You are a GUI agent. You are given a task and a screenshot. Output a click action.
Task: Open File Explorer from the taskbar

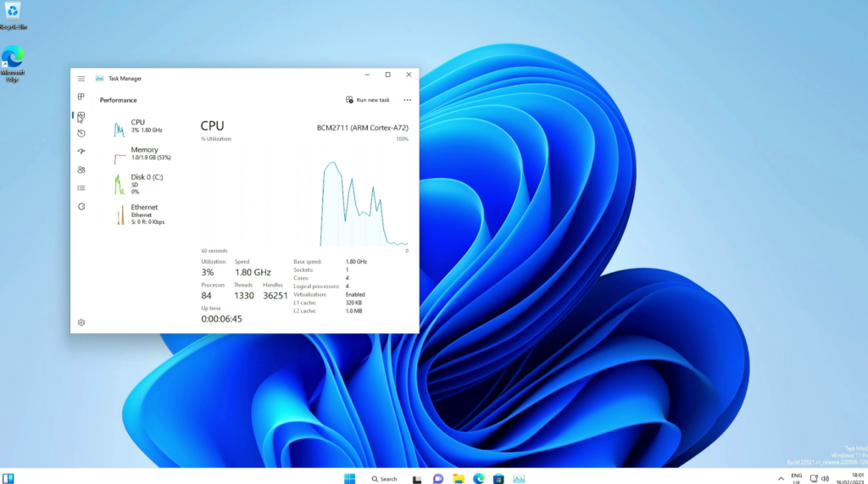(459, 479)
